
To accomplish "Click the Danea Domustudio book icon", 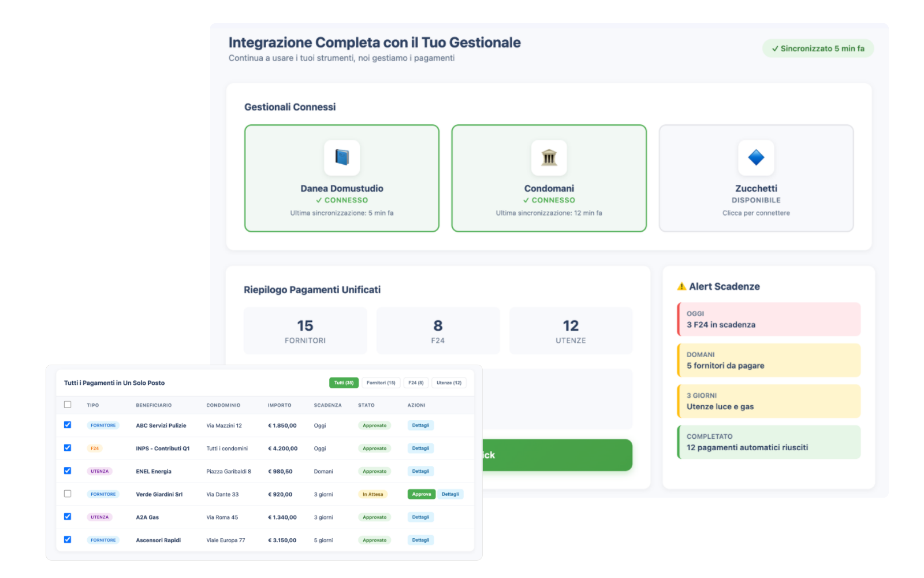I will pyautogui.click(x=342, y=157).
